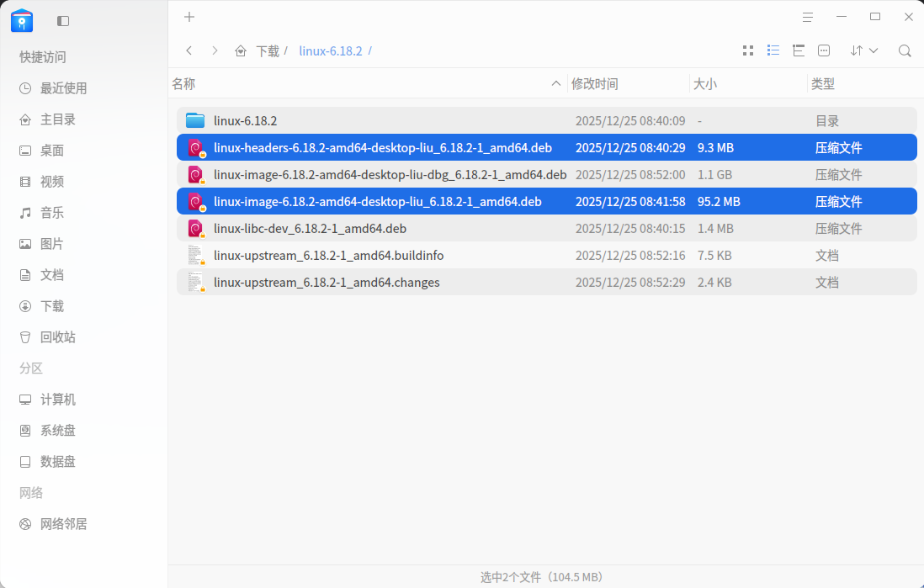Select the linux-headers deb package icon
The width and height of the screenshot is (924, 588).
tap(195, 148)
